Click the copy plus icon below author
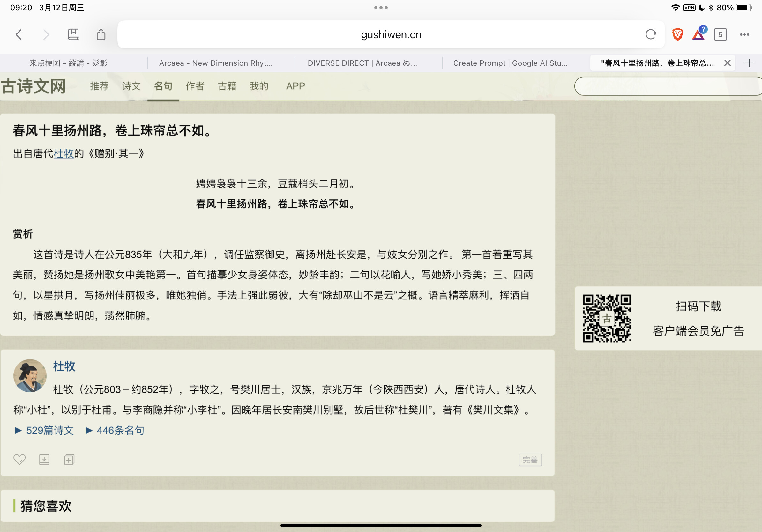Image resolution: width=762 pixels, height=532 pixels. [69, 459]
